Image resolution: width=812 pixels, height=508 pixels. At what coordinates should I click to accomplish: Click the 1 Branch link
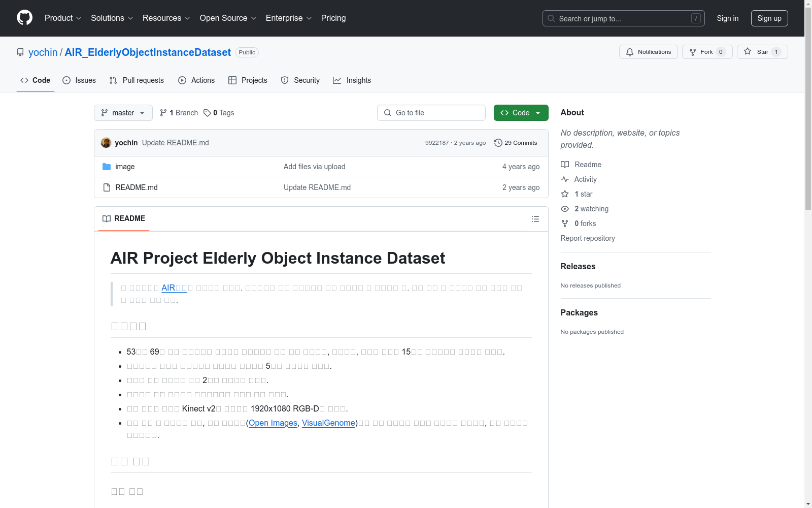179,113
